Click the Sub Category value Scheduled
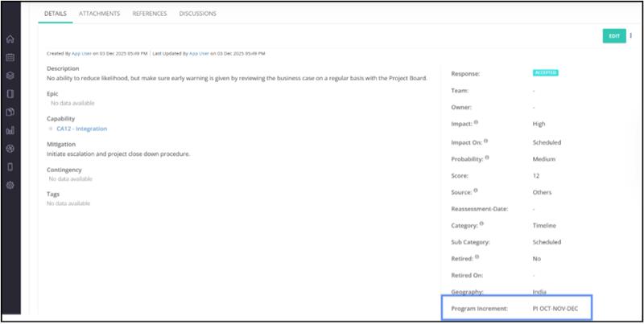This screenshot has width=644, height=324. [x=547, y=242]
